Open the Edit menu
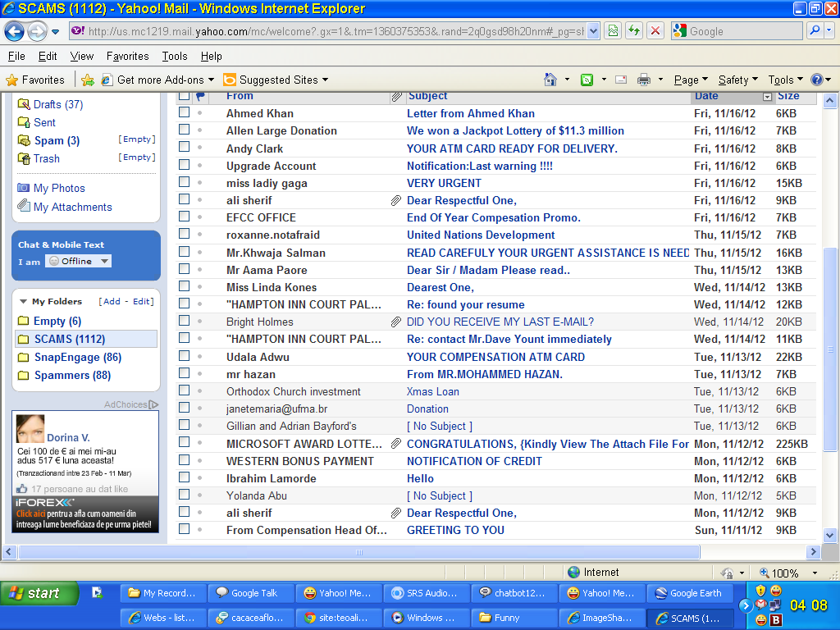This screenshot has height=630, width=840. tap(48, 57)
